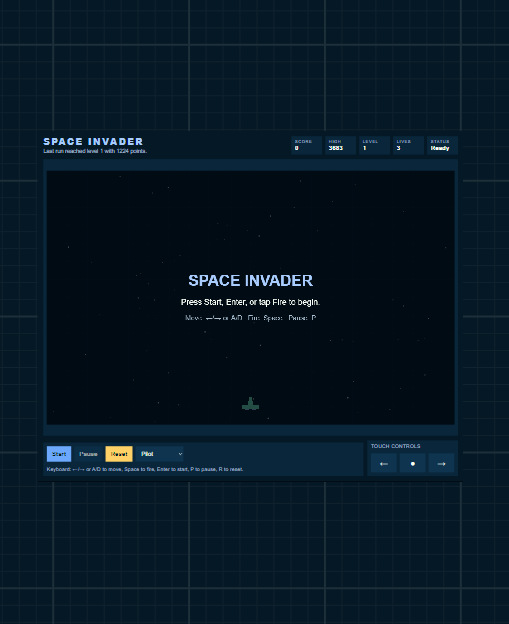Click the Score stat box
The height and width of the screenshot is (624, 509).
coord(306,145)
